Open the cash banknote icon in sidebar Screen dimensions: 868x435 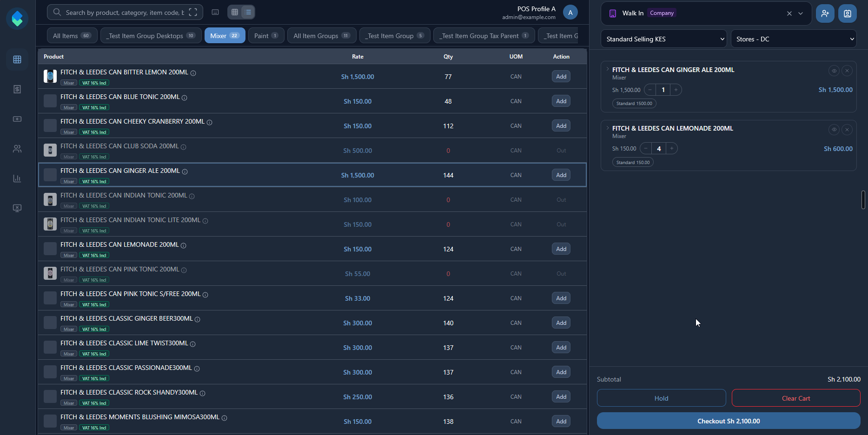[17, 119]
